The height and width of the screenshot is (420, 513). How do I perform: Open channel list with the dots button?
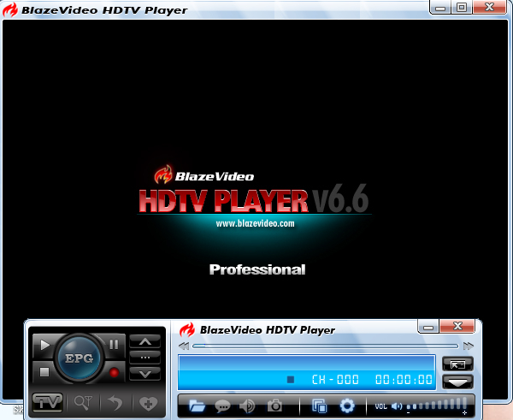(144, 356)
